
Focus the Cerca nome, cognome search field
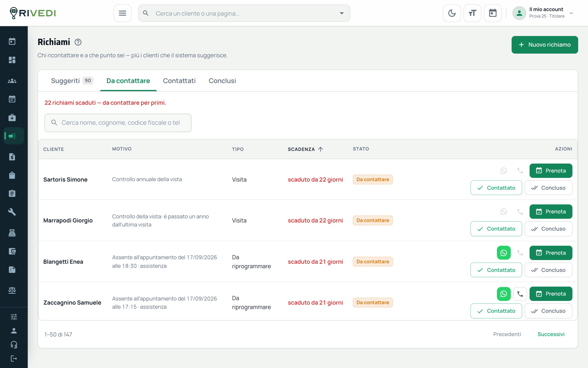[118, 123]
